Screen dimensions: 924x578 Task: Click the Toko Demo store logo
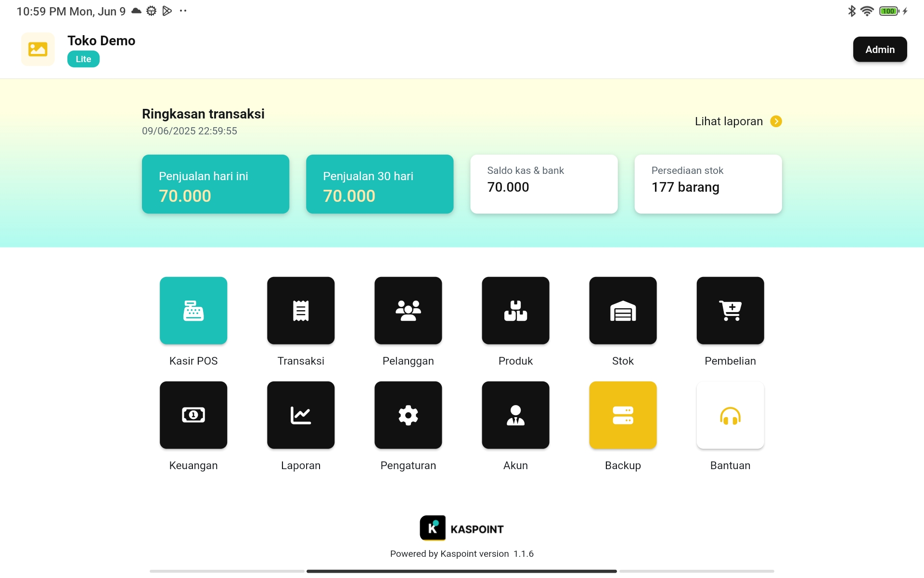pos(38,49)
